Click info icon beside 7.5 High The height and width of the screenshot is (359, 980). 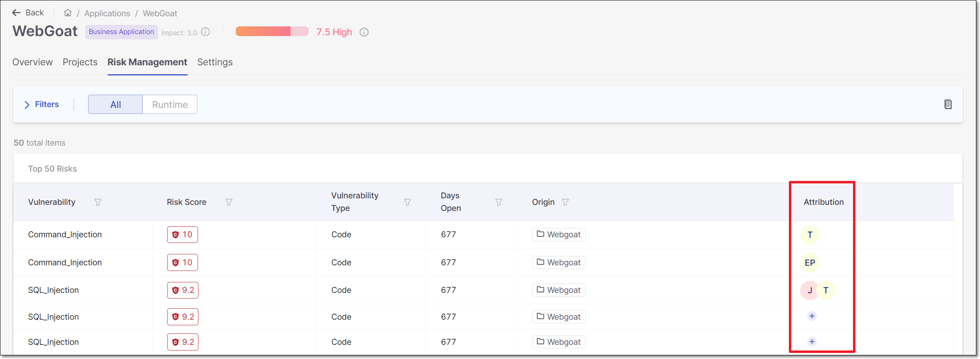coord(364,32)
